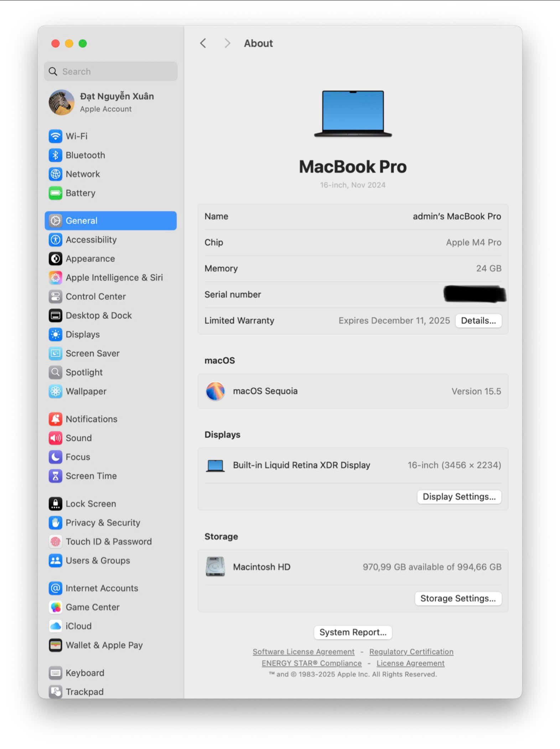
Task: Open the Focus moon icon
Action: [55, 457]
